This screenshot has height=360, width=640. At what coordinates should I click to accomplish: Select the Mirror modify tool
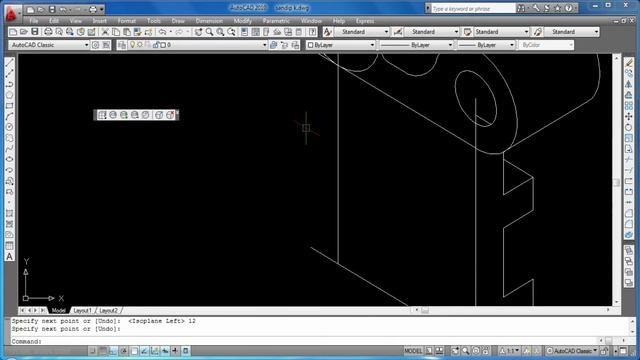coord(629,84)
